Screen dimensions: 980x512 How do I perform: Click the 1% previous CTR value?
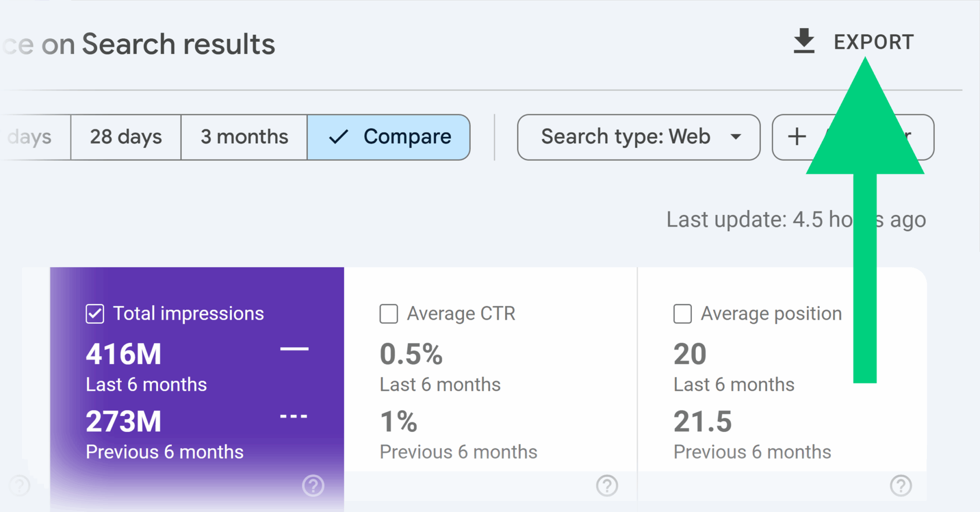point(398,422)
